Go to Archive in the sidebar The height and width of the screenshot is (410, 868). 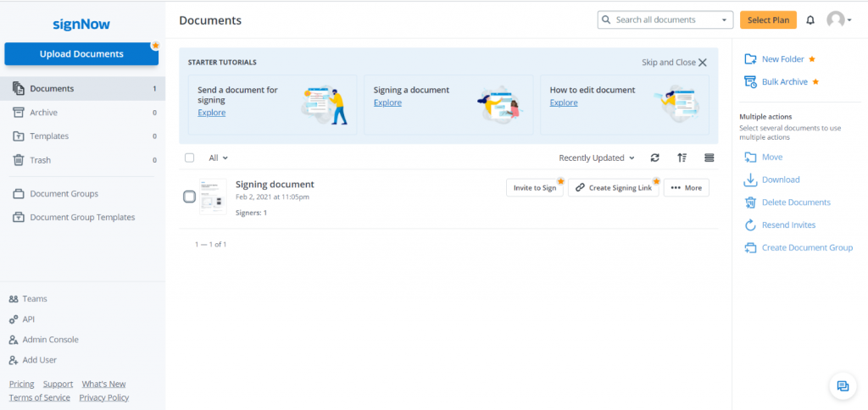[82, 113]
